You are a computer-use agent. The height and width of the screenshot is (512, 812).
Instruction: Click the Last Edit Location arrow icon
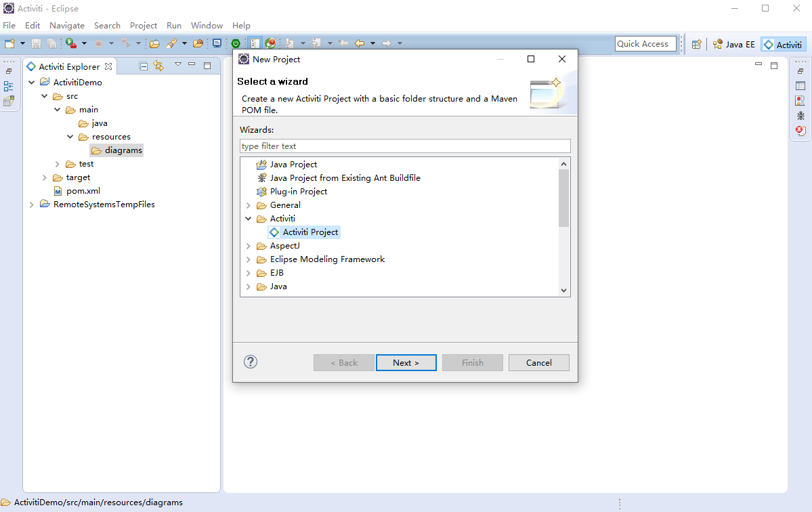(x=343, y=43)
